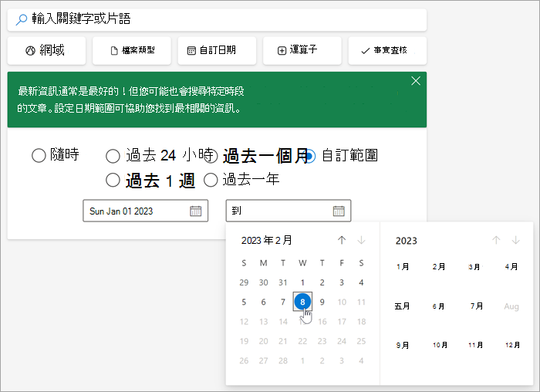540x392 pixels.
Task: Choose 10月 in month picker
Action: tap(440, 345)
